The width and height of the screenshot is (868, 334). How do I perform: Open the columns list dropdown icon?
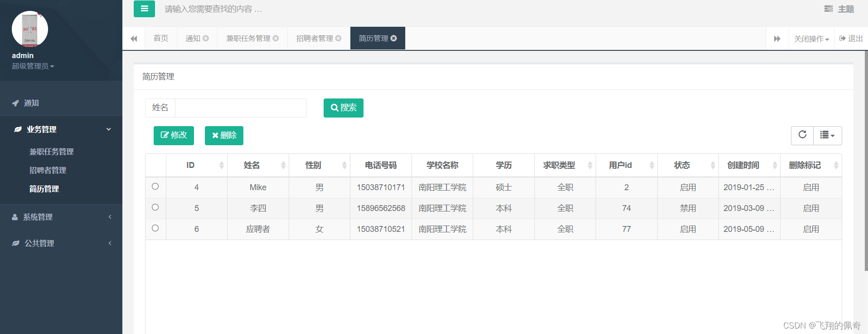[827, 135]
